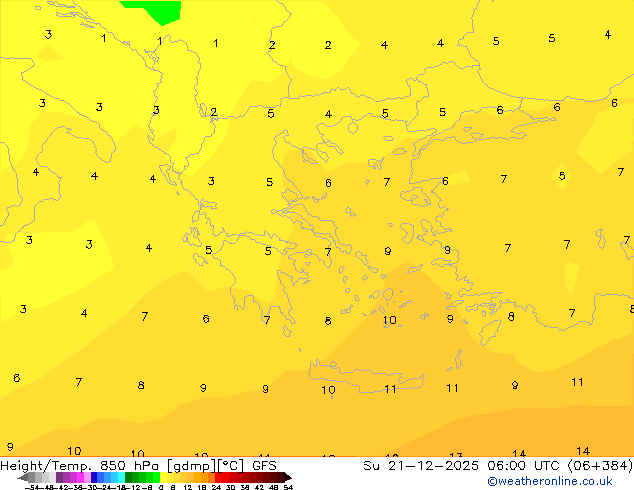Image resolution: width=634 pixels, height=490 pixels.
Task: Click the dark maroon right arrow end of scale
Action: [x=288, y=477]
